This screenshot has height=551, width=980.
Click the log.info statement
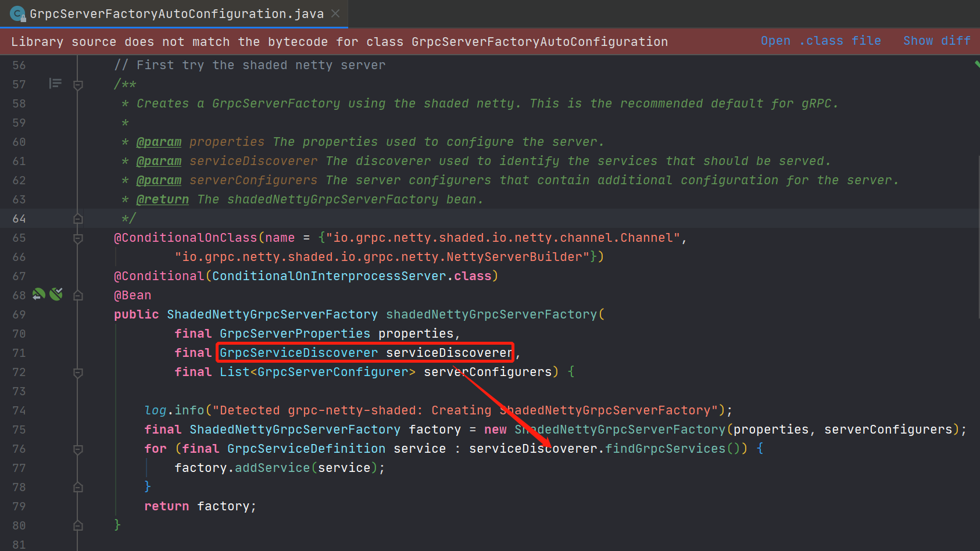(x=438, y=410)
